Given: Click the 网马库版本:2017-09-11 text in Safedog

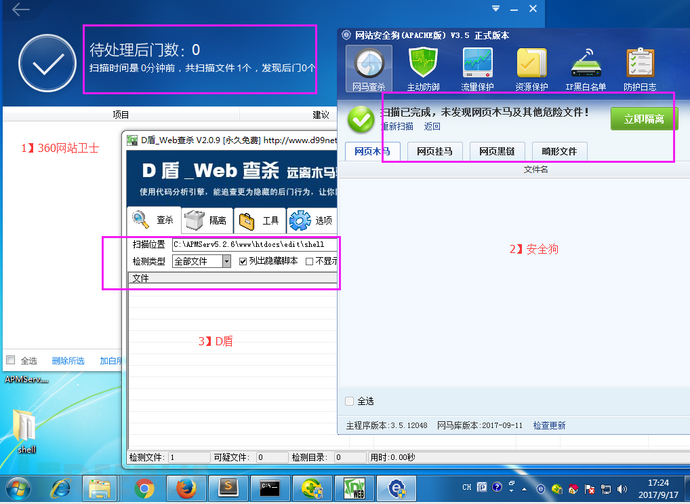Looking at the screenshot, I should point(479,426).
